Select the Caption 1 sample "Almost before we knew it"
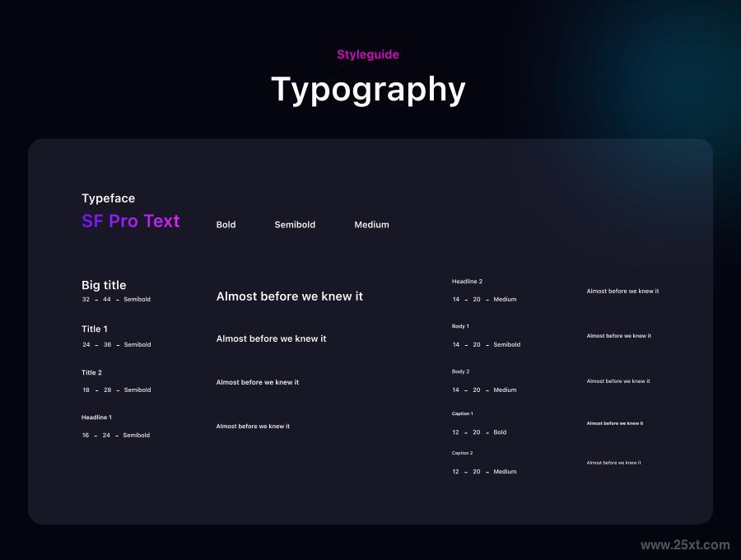Image resolution: width=741 pixels, height=560 pixels. (615, 423)
